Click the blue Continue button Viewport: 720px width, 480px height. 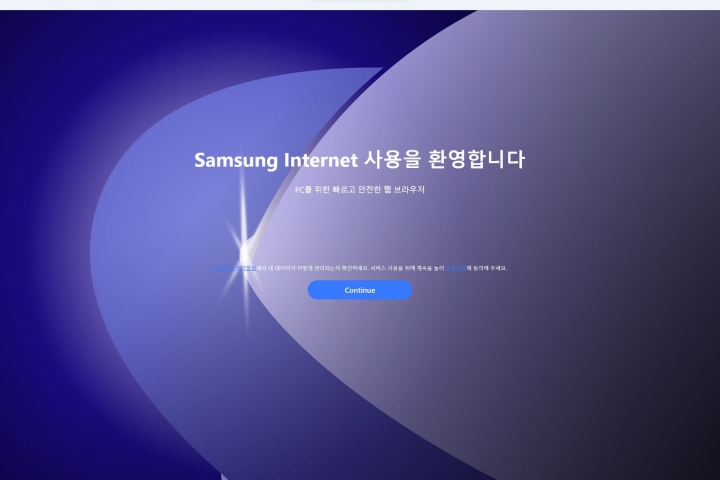360,290
